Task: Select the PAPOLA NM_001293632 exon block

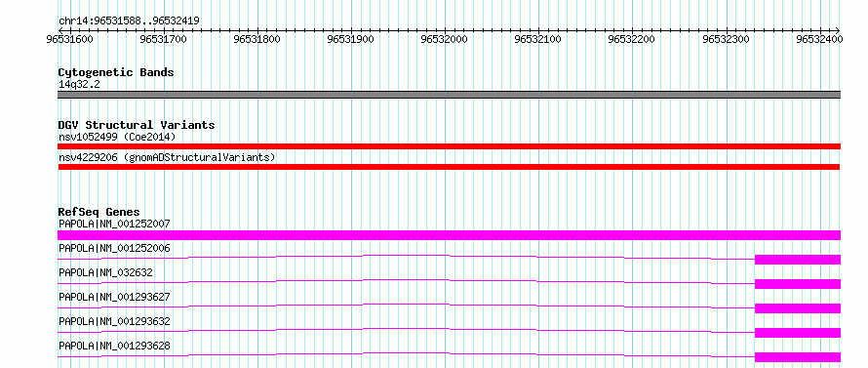Action: tap(798, 333)
